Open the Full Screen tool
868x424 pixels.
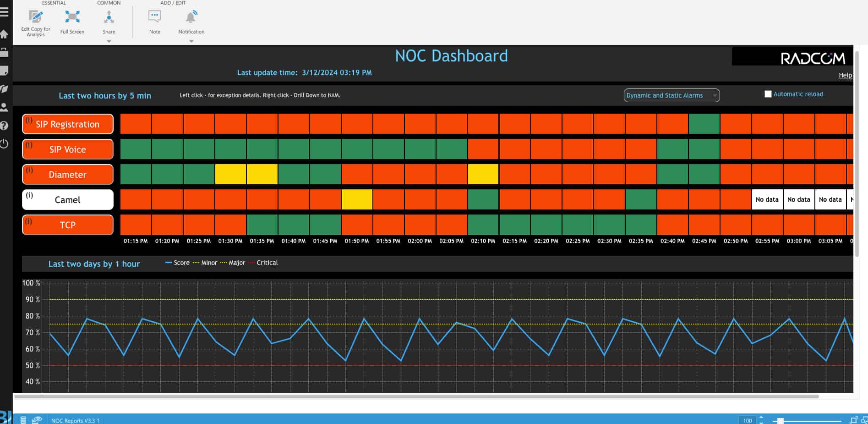pos(72,21)
